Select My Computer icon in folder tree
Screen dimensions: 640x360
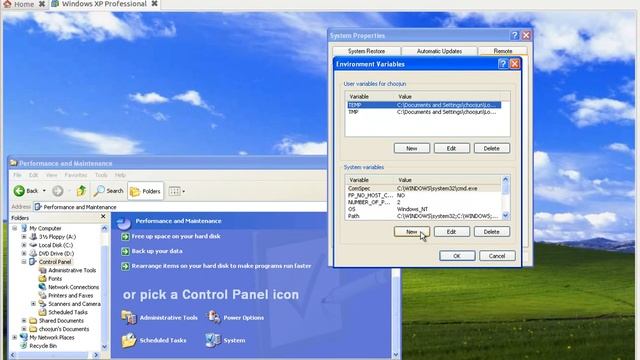point(24,228)
